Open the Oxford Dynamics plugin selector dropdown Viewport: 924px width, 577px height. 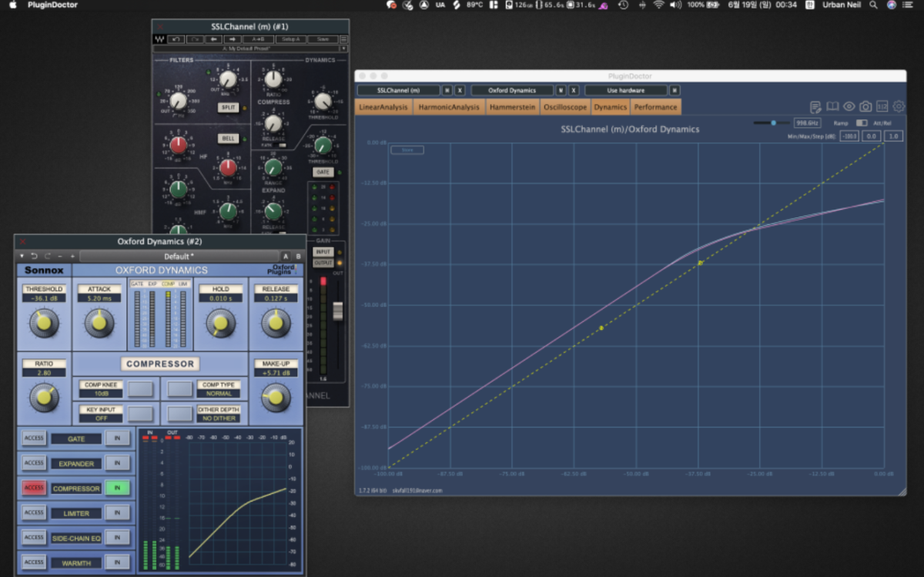[x=512, y=90]
